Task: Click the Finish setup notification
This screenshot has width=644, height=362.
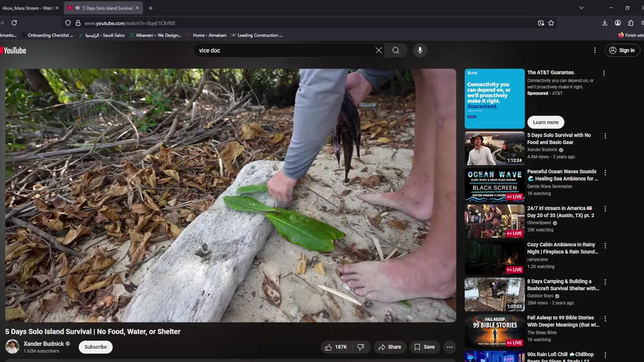Action: (x=631, y=35)
